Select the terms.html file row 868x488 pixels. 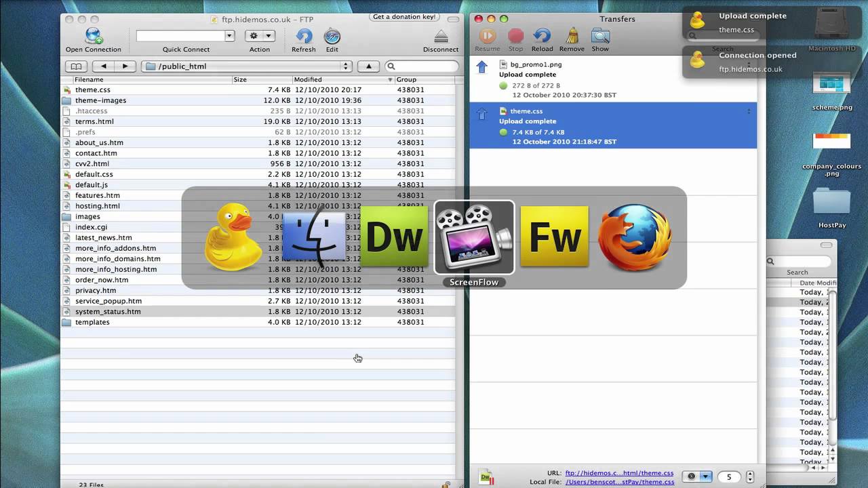coord(258,121)
